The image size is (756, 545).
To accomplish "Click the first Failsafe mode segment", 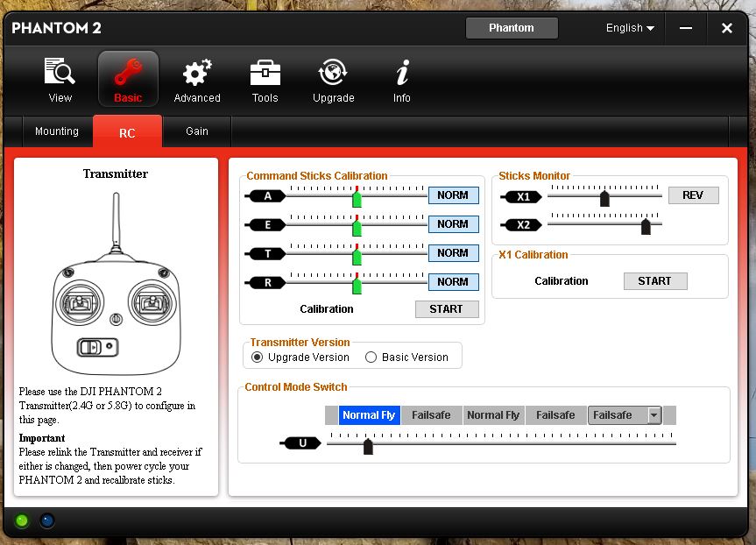I will (x=431, y=415).
